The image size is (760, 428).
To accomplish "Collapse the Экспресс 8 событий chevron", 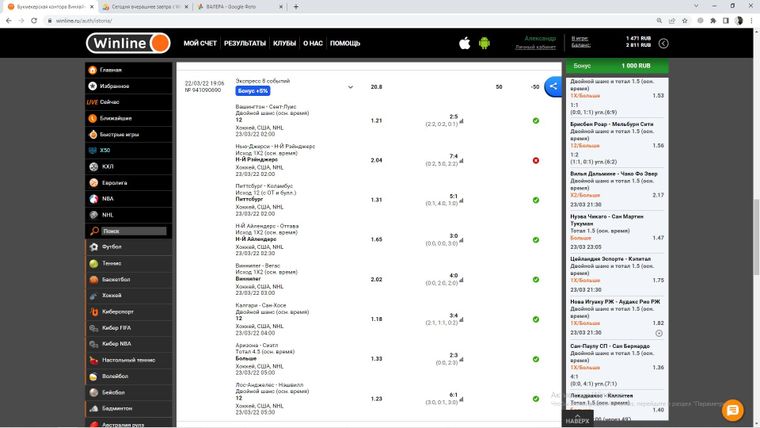I will (350, 87).
